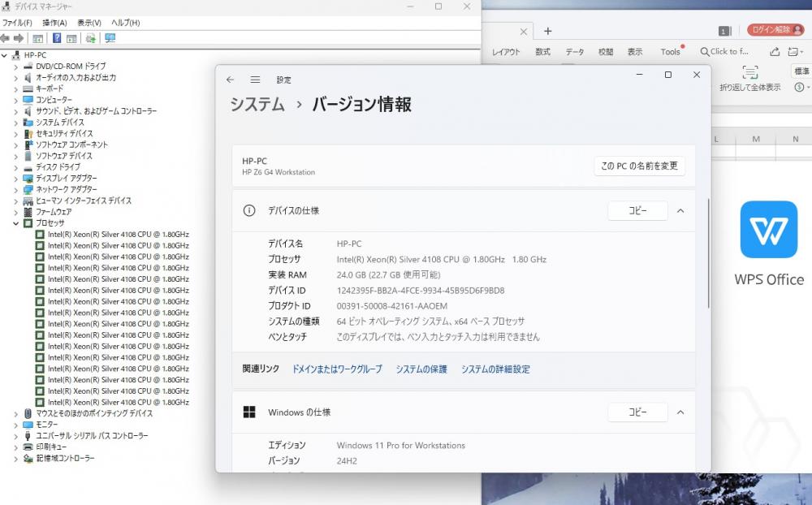Expand DVD/CD-ROM ドライブ node

point(15,67)
